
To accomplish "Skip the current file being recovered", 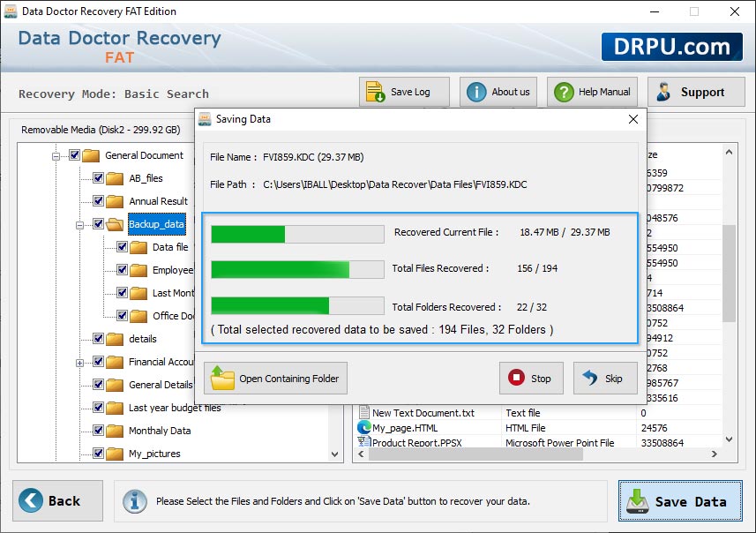I will point(605,379).
